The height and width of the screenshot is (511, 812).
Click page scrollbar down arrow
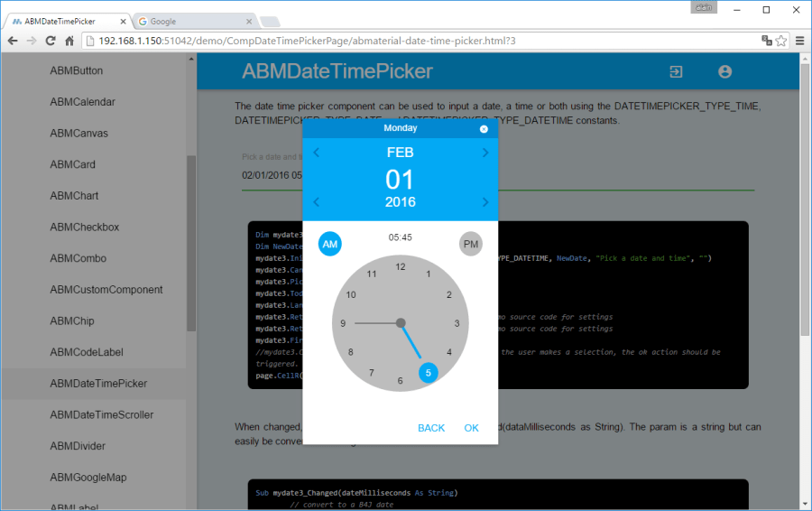tap(805, 504)
